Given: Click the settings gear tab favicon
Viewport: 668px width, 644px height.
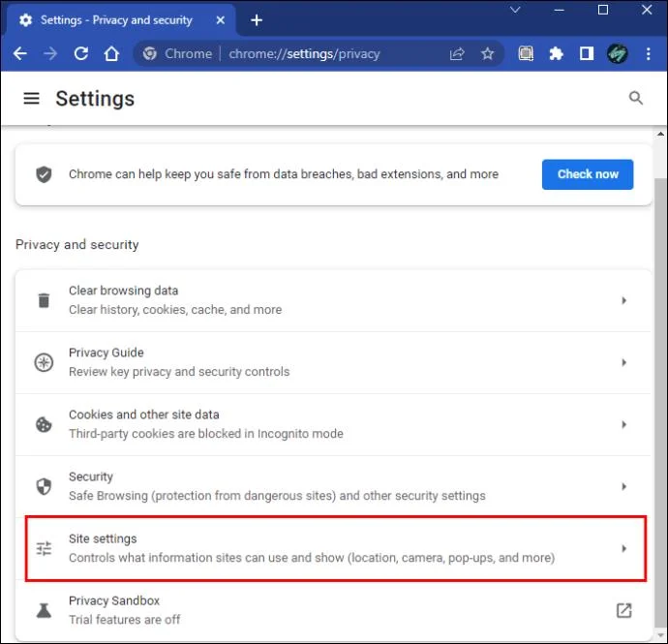Looking at the screenshot, I should click(x=25, y=20).
